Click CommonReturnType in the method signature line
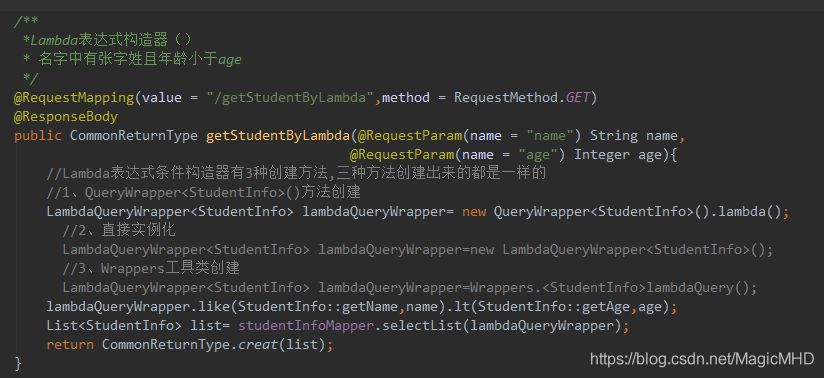 coord(134,136)
